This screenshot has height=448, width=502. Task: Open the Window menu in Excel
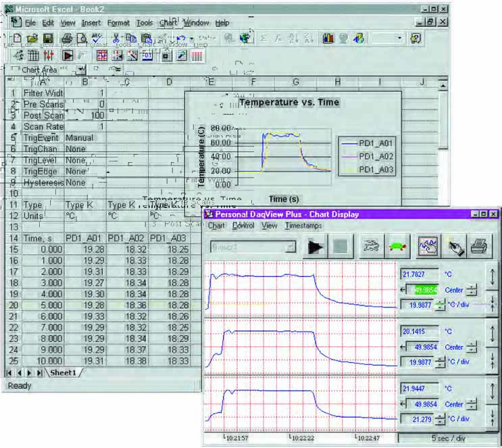(x=196, y=23)
